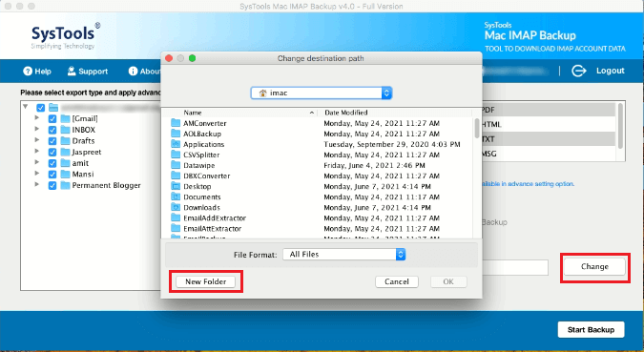This screenshot has width=644, height=352.
Task: Toggle the Jaspreet checkbox
Action: 52,153
